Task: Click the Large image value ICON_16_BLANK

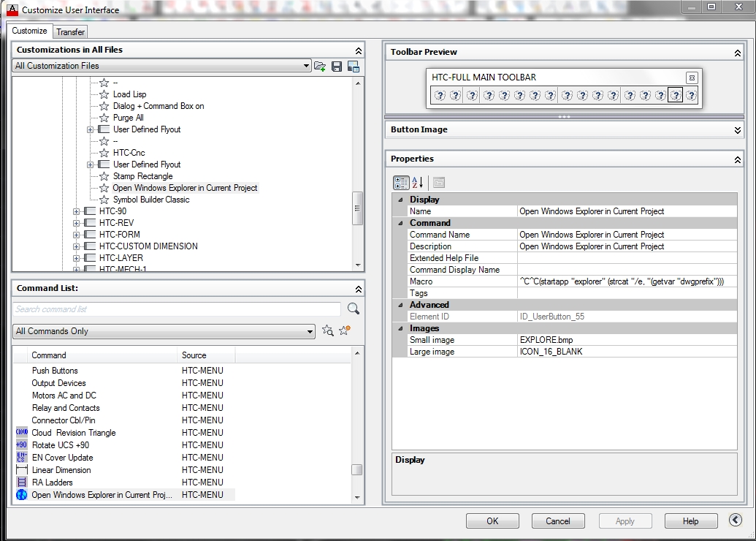Action: pos(627,352)
